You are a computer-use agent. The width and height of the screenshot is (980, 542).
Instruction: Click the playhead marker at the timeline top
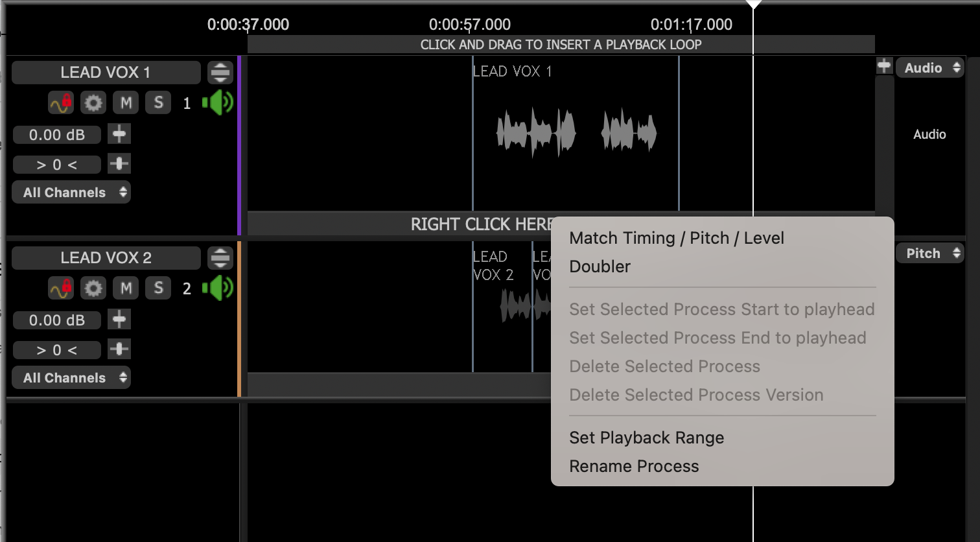pyautogui.click(x=753, y=5)
